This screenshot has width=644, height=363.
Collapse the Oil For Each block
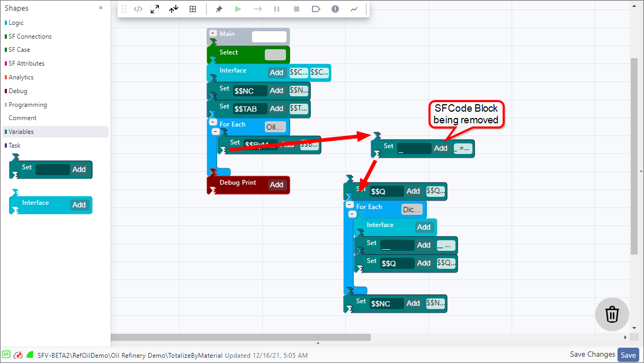[x=213, y=124]
